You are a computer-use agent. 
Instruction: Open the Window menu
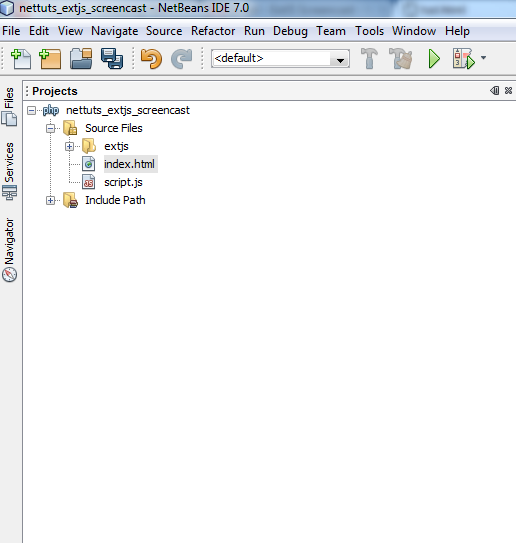coord(414,31)
